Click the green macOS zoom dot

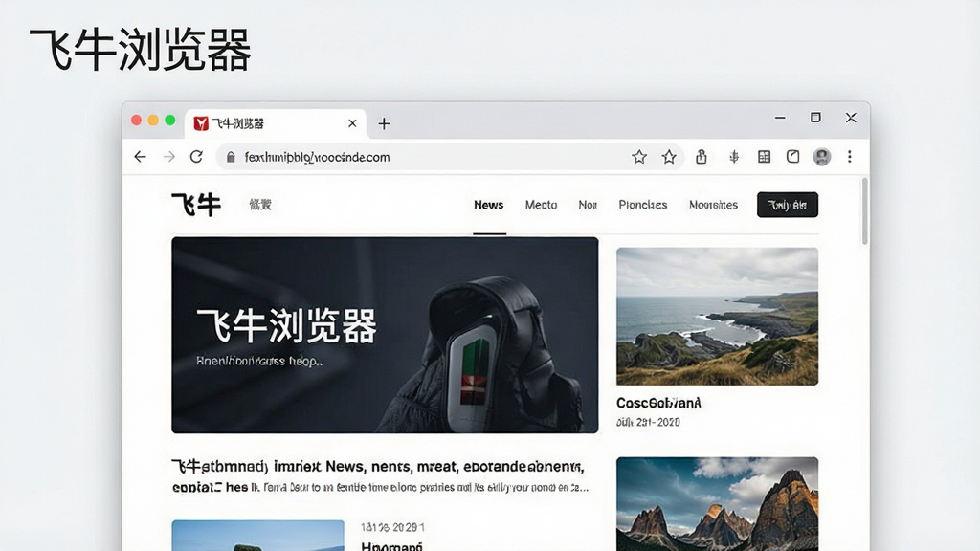[x=170, y=120]
